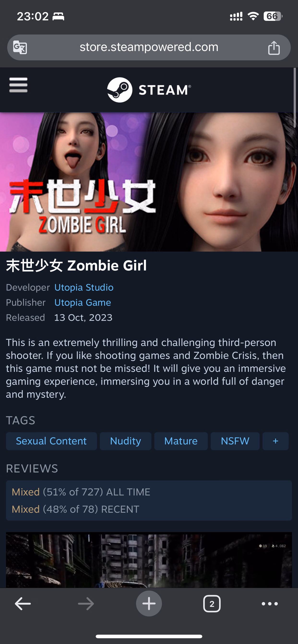The image size is (298, 644).
Task: Open the Utopia Studio developer link
Action: point(84,287)
